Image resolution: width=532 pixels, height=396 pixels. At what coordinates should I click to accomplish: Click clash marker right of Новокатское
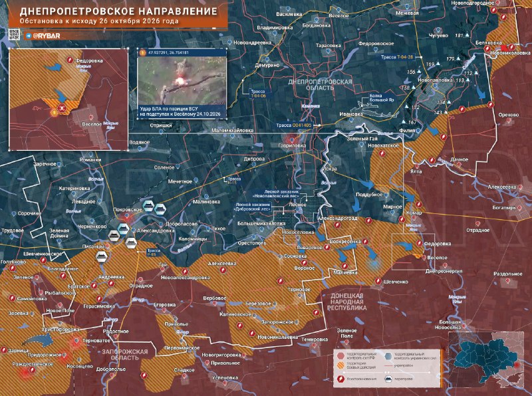pos(383,154)
